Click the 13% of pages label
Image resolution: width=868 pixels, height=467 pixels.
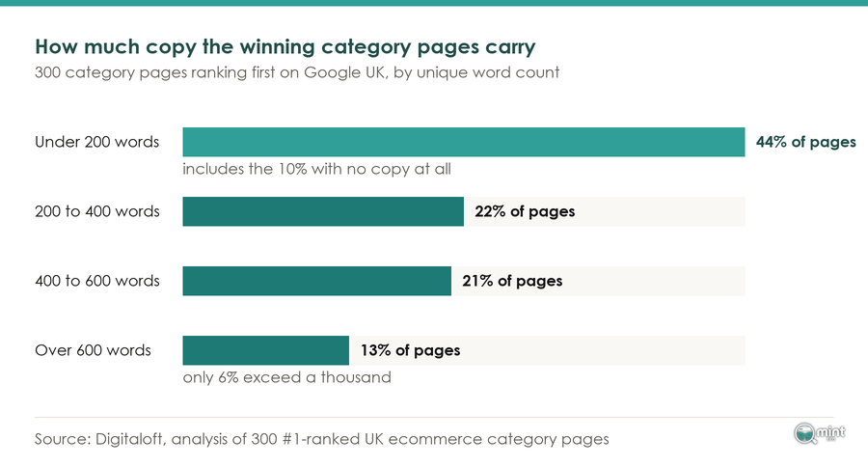(x=410, y=350)
